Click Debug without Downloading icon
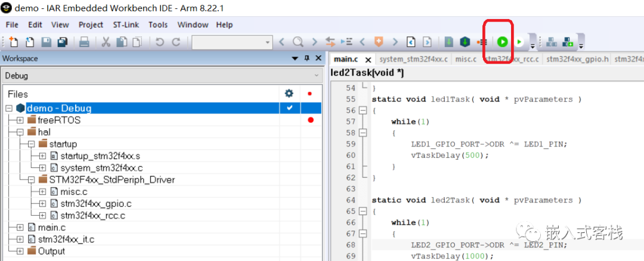The height and width of the screenshot is (261, 644). [x=519, y=42]
